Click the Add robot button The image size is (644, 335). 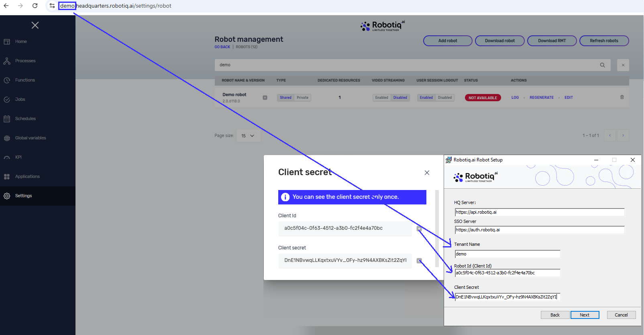click(448, 41)
